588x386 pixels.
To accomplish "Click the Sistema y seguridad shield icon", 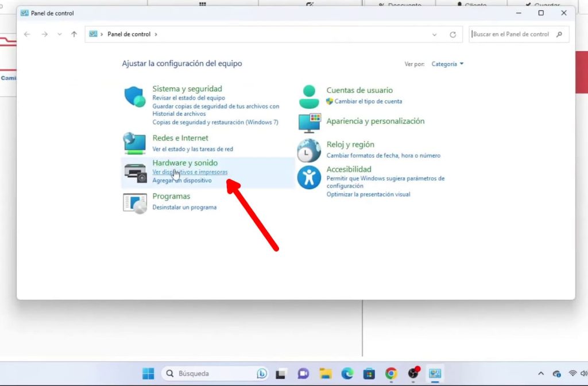I will tap(136, 97).
